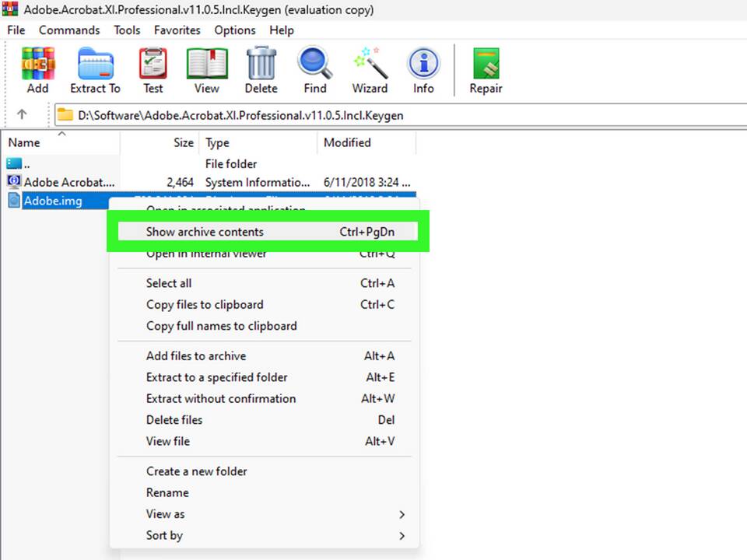Select Extract to a specified folder
The image size is (747, 560).
217,377
